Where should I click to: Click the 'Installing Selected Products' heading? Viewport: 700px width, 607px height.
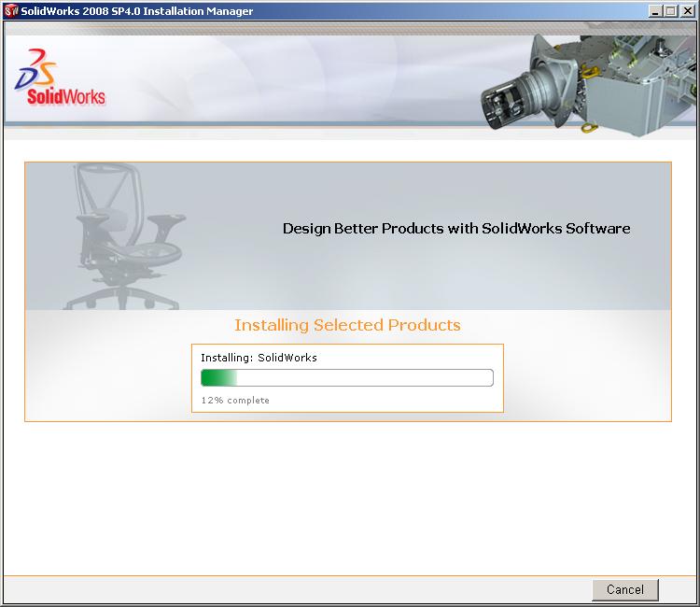tap(348, 325)
